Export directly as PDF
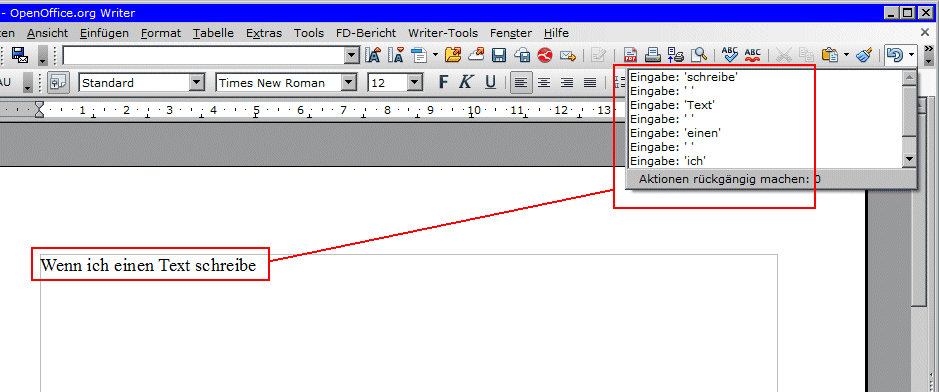The width and height of the screenshot is (939, 392). [631, 56]
